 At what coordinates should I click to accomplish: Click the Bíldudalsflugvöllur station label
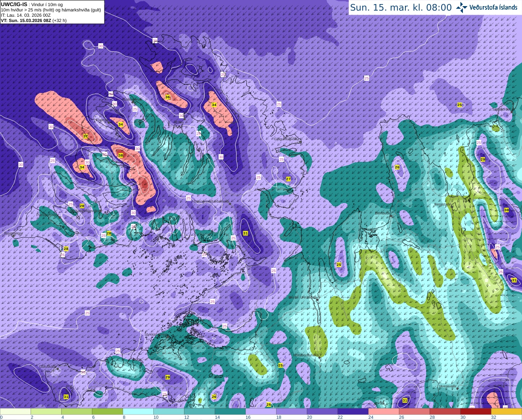coord(85,211)
